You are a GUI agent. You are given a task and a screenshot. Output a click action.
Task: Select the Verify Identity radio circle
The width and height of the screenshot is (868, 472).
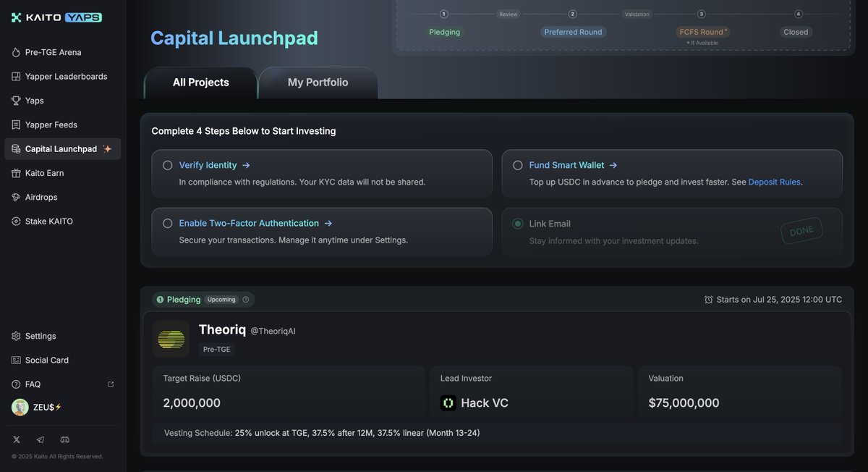click(168, 165)
